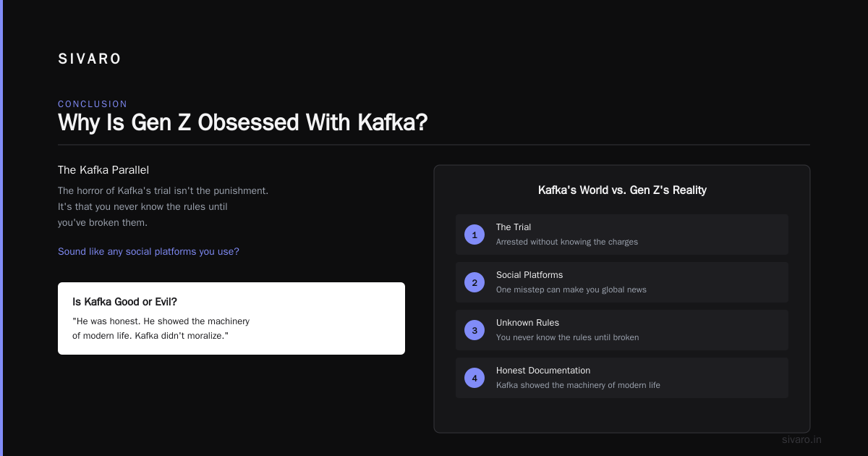Viewport: 868px width, 456px height.
Task: Select 'The Kafka Parallel' subheading
Action: pyautogui.click(x=103, y=170)
